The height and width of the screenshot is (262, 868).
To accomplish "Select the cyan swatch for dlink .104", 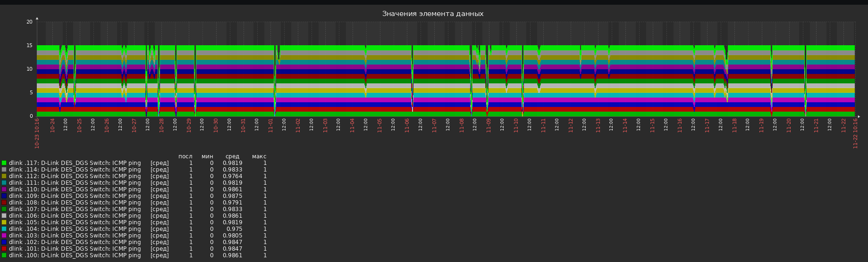I will coord(4,229).
